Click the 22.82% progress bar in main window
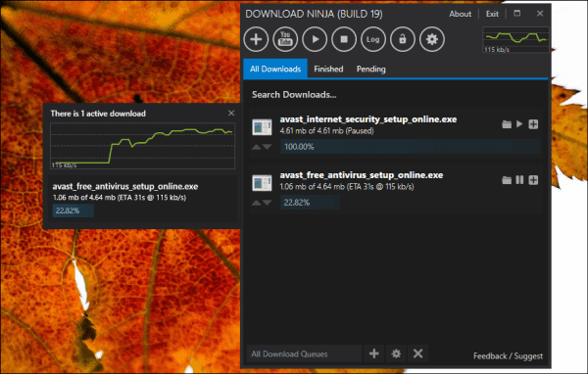 point(310,203)
